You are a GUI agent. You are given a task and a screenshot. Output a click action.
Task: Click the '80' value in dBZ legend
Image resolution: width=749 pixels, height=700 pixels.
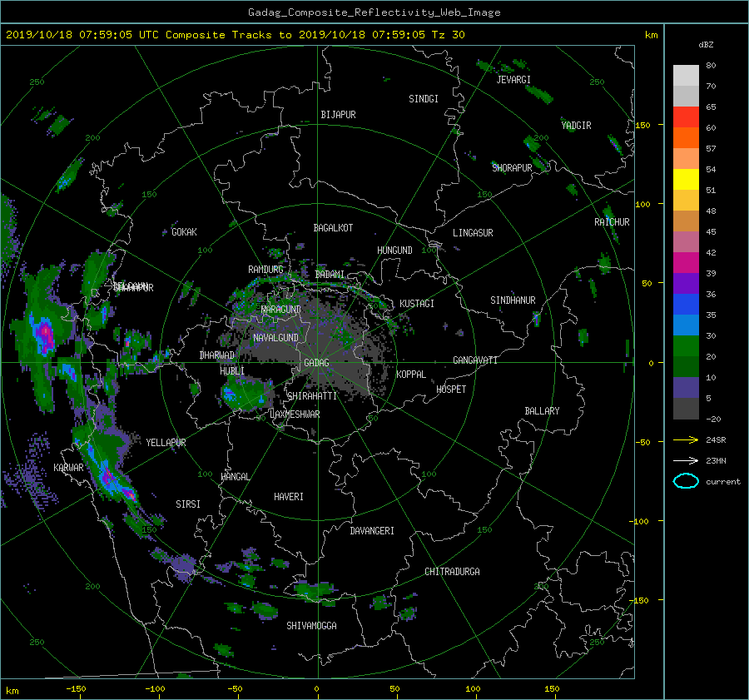[711, 66]
